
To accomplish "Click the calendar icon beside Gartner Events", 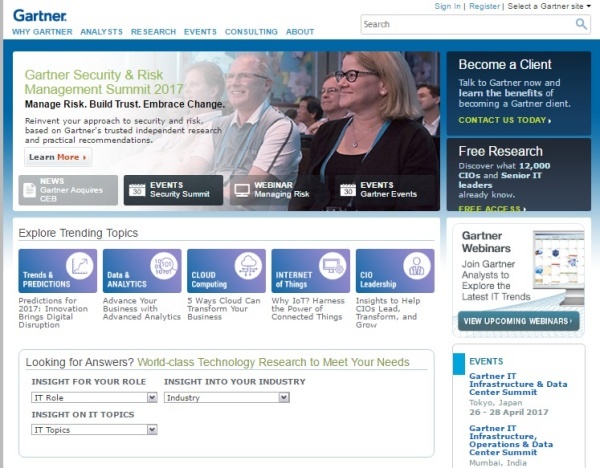I will [x=348, y=190].
